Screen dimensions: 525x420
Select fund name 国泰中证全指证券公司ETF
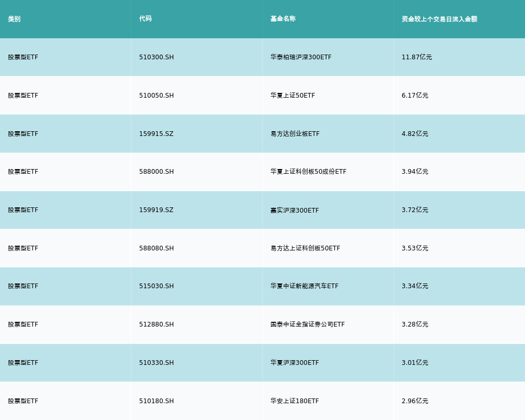pyautogui.click(x=307, y=324)
